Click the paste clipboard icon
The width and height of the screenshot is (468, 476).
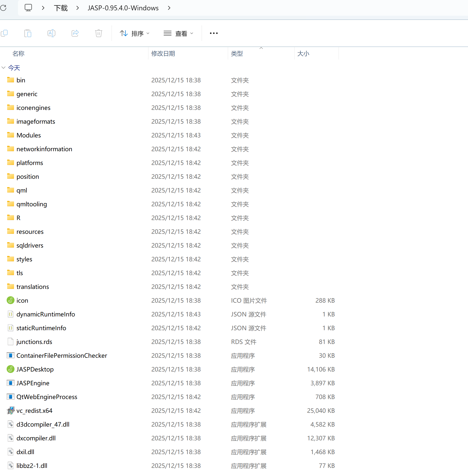(28, 33)
